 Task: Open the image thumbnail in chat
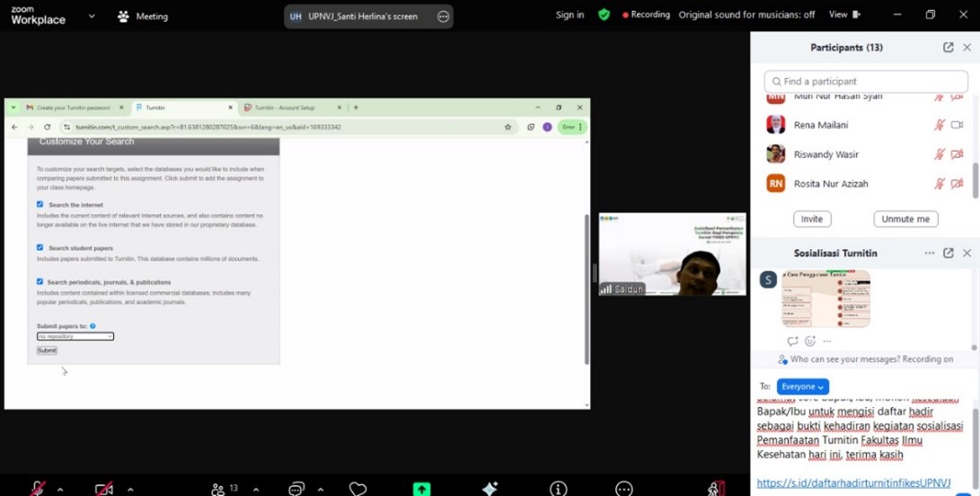click(825, 299)
